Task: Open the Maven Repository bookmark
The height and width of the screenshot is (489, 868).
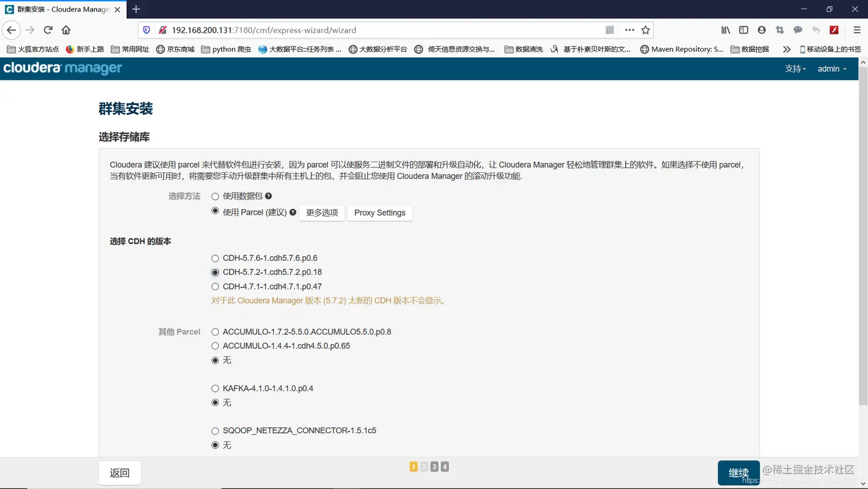Action: tap(682, 49)
